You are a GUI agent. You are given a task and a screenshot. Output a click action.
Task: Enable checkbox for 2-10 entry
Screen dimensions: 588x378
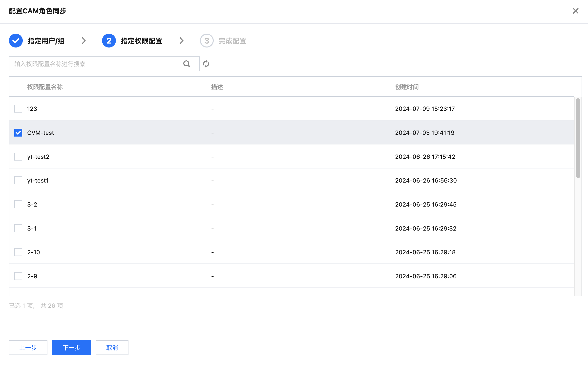(18, 252)
